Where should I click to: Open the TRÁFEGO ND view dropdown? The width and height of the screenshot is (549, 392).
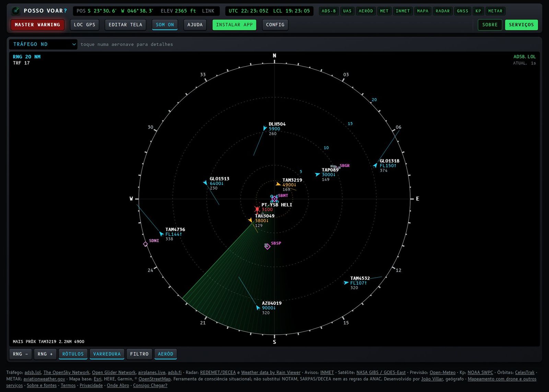[43, 44]
